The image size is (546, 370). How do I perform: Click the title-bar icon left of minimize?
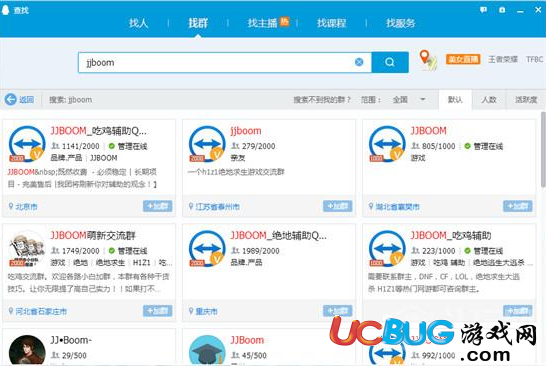point(502,10)
